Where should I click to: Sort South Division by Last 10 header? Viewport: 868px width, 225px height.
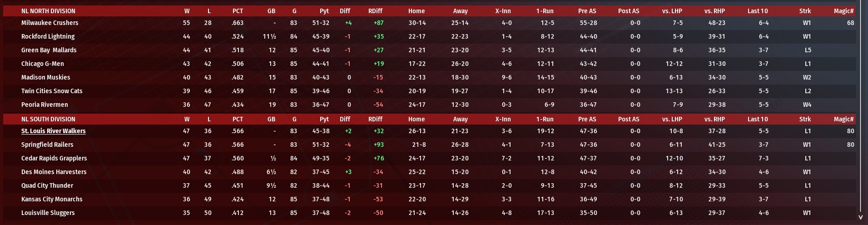coord(758,119)
